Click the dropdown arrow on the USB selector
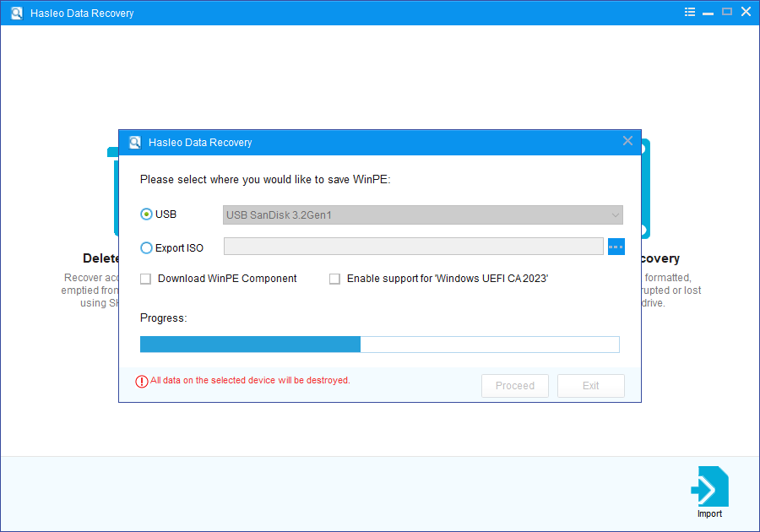760x532 pixels. 614,214
